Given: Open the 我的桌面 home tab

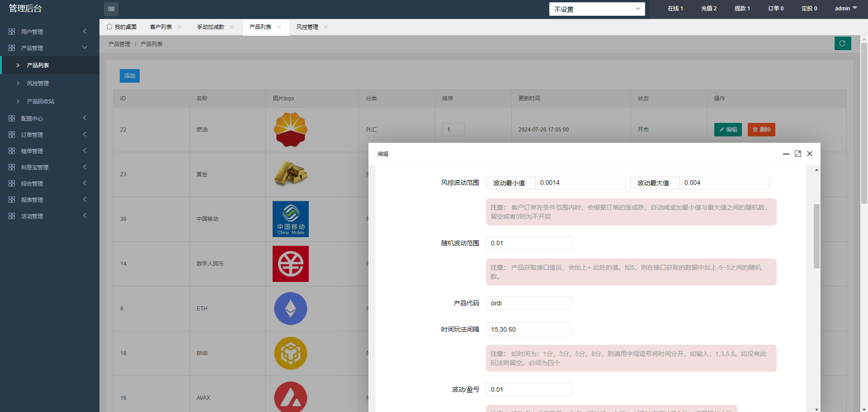Looking at the screenshot, I should point(122,27).
